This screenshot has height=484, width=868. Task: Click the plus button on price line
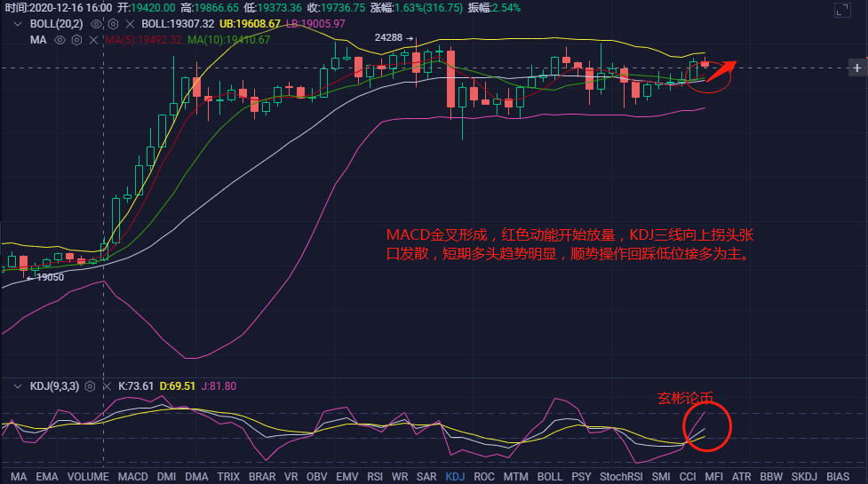click(x=856, y=67)
